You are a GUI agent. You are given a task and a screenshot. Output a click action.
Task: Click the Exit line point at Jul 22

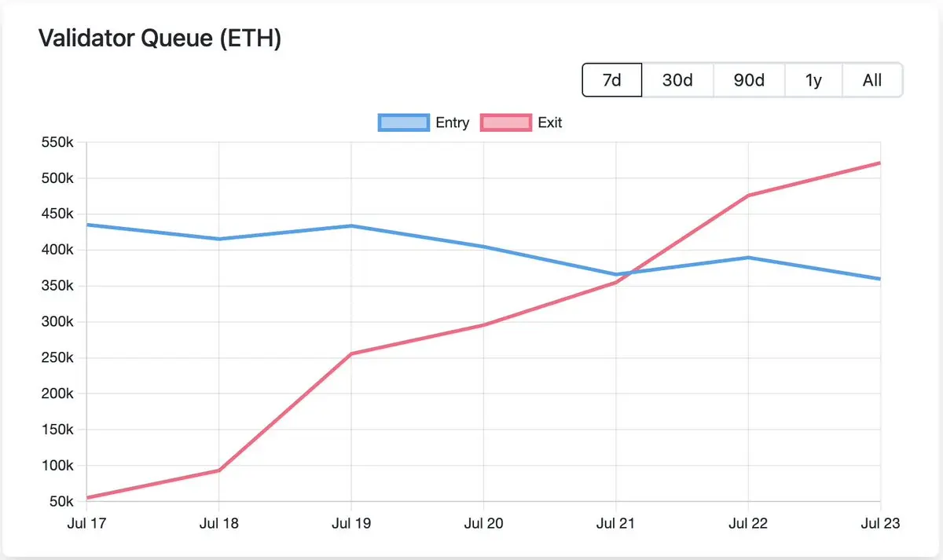(747, 195)
